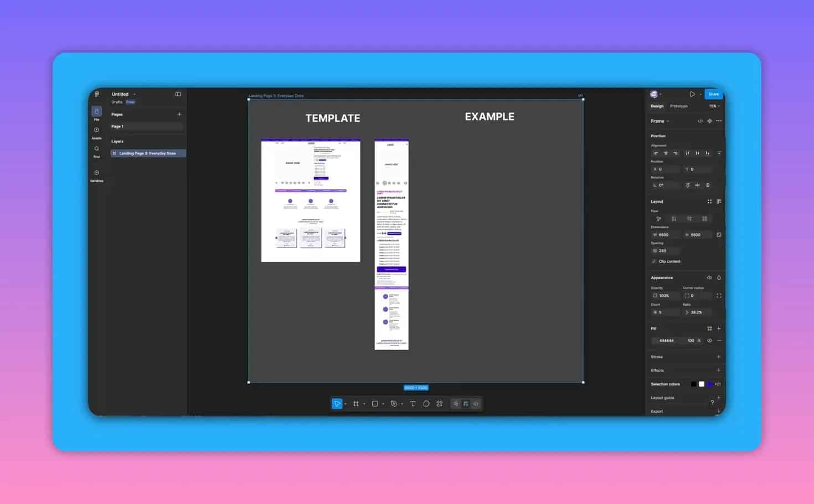Add a stroke with plus button
The height and width of the screenshot is (504, 814).
[719, 357]
